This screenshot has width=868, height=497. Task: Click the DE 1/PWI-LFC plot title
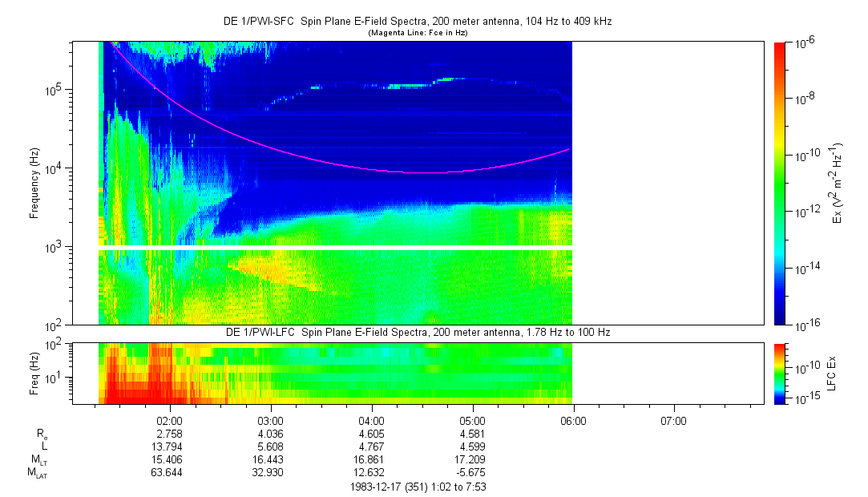click(x=417, y=332)
